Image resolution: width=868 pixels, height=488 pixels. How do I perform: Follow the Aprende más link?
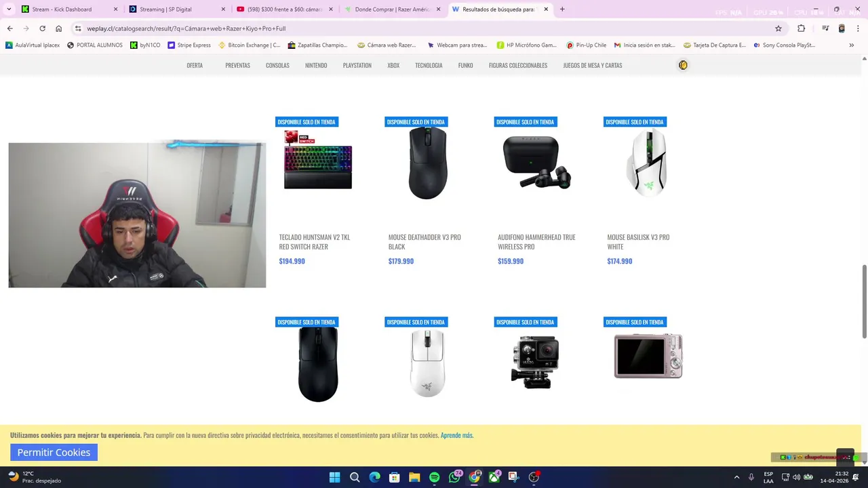[457, 435]
